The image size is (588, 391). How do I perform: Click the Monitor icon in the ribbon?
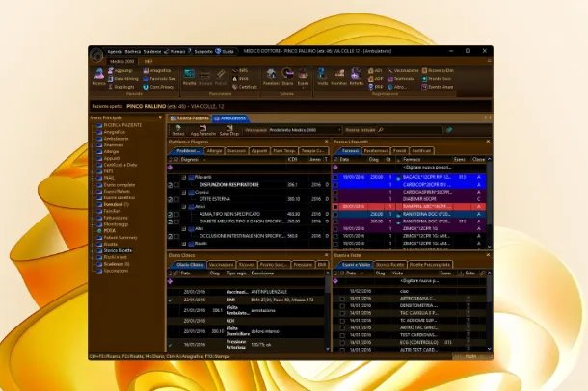pyautogui.click(x=339, y=77)
